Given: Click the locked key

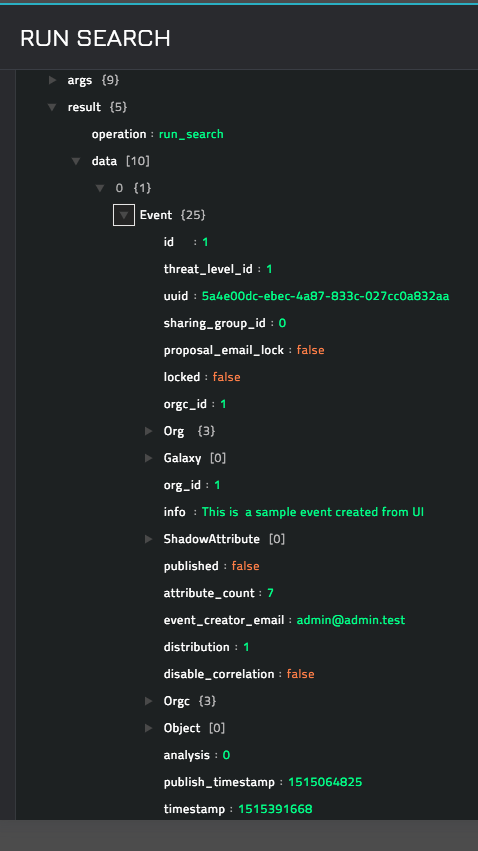Looking at the screenshot, I should (x=182, y=377).
